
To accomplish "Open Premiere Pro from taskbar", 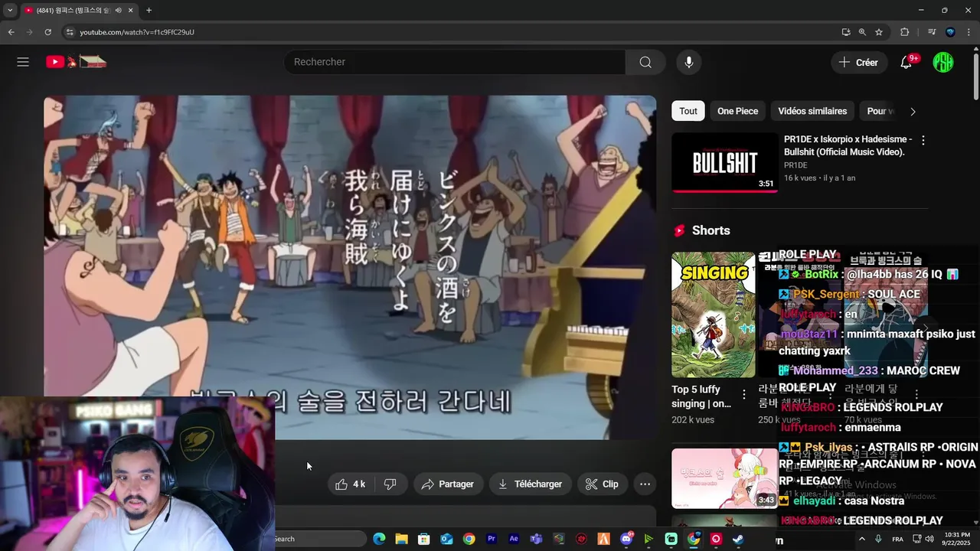I will [x=492, y=539].
